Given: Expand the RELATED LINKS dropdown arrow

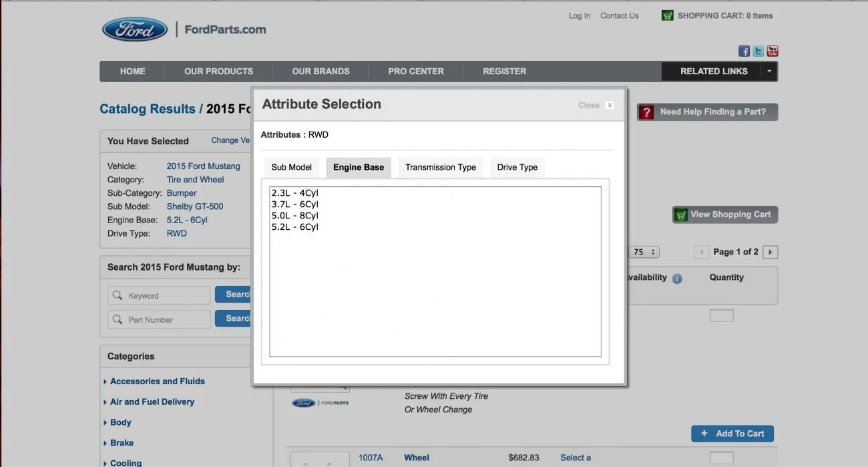Looking at the screenshot, I should click(x=769, y=71).
